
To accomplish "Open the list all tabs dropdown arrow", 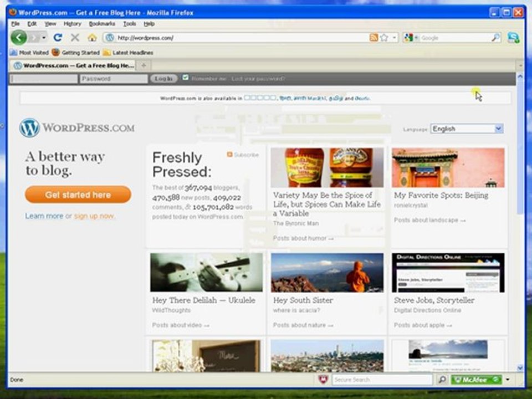I will [x=520, y=65].
